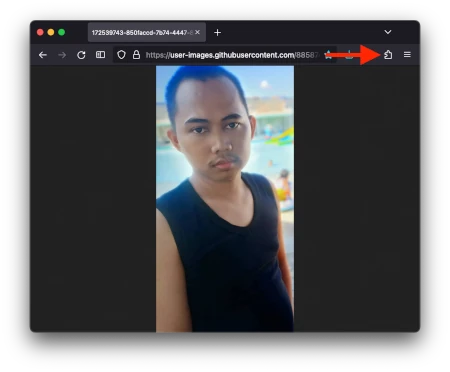Click the displayed image in the page
450x372 pixels.
pos(225,199)
